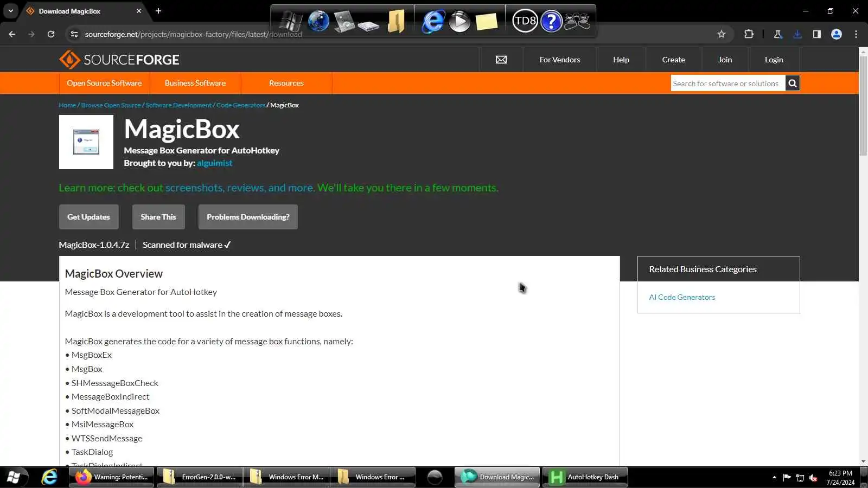The width and height of the screenshot is (868, 488).
Task: Open the Chrome extensions puzzle icon
Action: pyautogui.click(x=749, y=34)
